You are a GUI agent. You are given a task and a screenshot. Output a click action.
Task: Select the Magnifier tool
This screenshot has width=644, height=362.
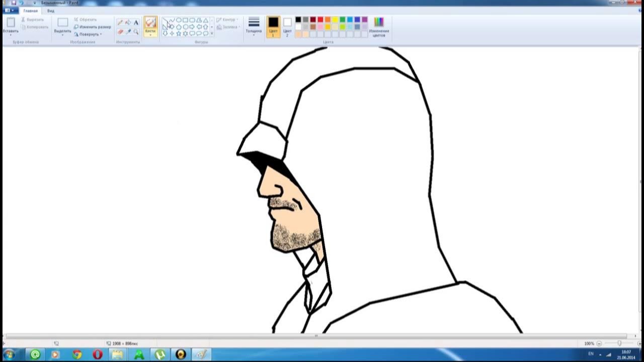(136, 32)
